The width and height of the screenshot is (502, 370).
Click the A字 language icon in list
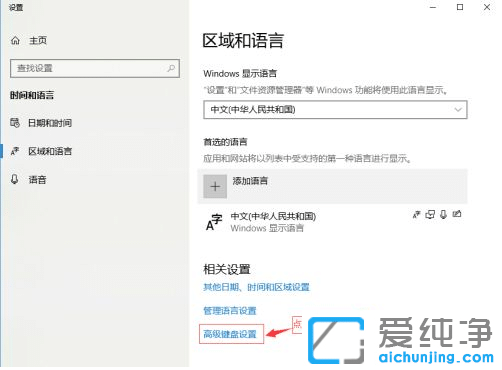click(214, 222)
